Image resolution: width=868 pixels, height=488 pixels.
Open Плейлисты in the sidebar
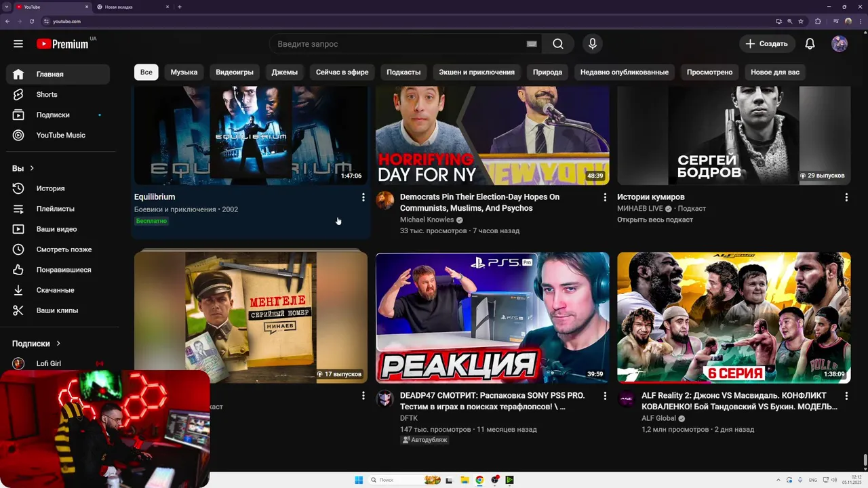pyautogui.click(x=58, y=209)
